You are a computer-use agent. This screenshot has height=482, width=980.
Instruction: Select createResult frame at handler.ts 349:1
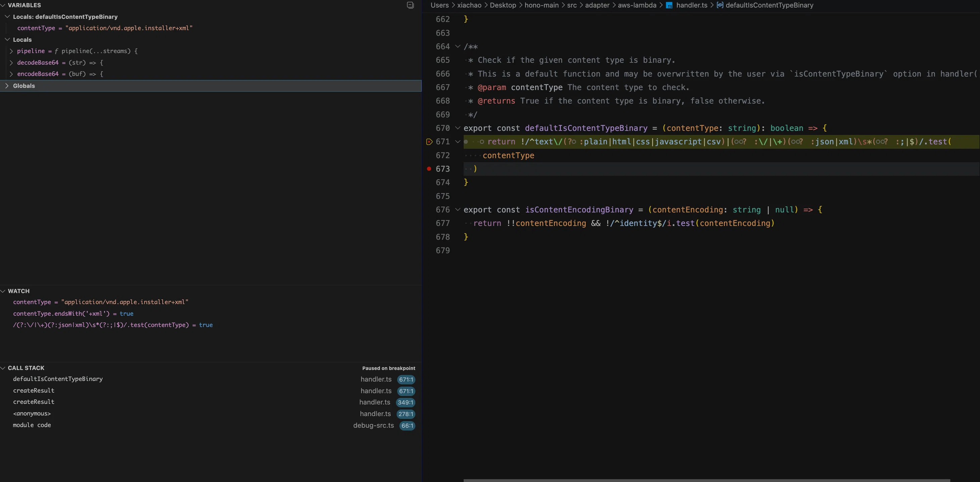click(x=210, y=402)
